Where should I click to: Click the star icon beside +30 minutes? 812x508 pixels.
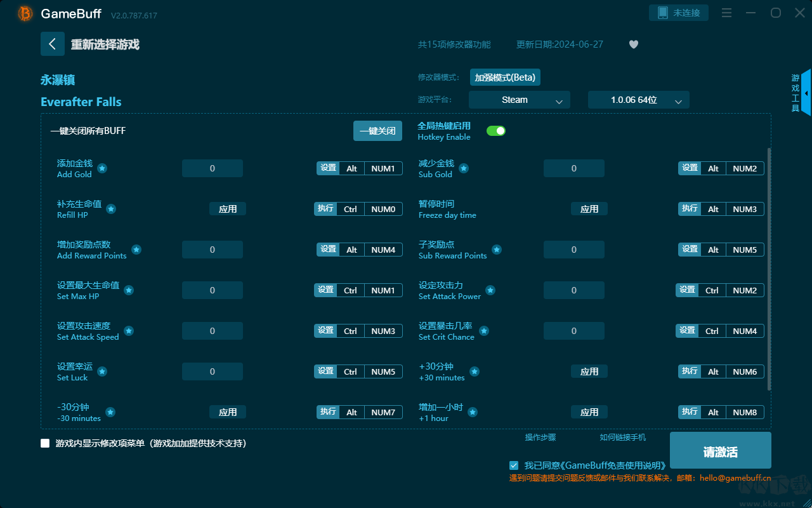click(474, 371)
